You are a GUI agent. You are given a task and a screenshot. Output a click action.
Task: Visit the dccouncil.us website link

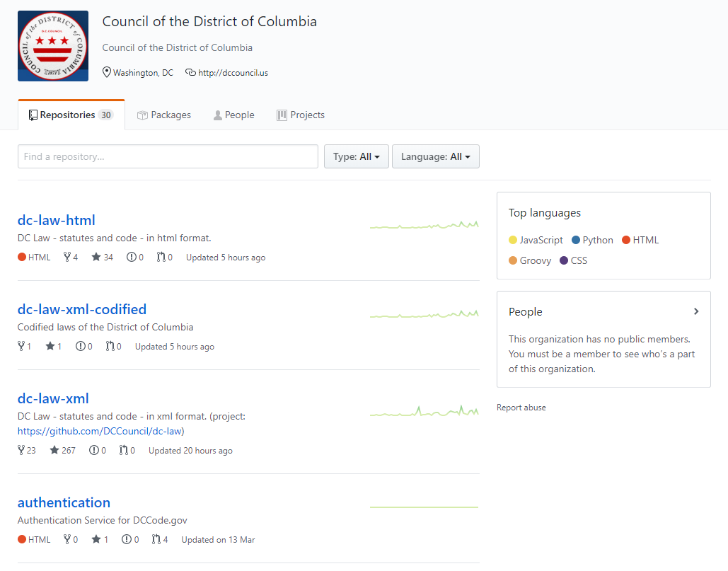click(233, 73)
